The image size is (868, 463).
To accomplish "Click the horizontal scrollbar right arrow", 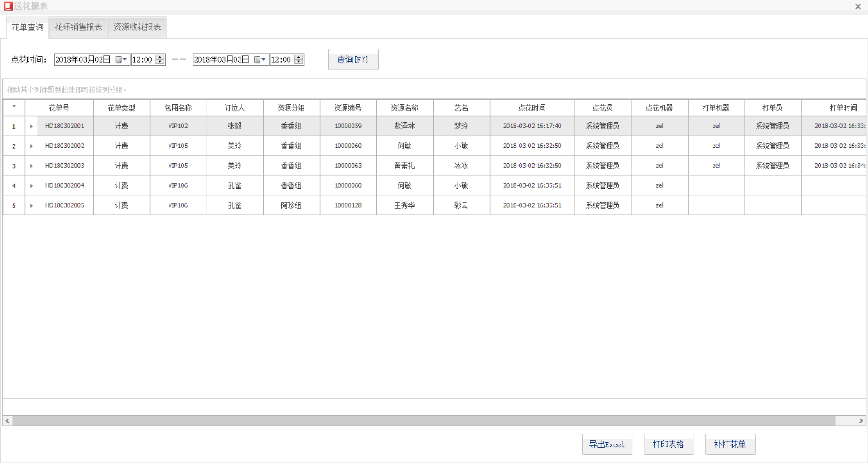I will (861, 421).
